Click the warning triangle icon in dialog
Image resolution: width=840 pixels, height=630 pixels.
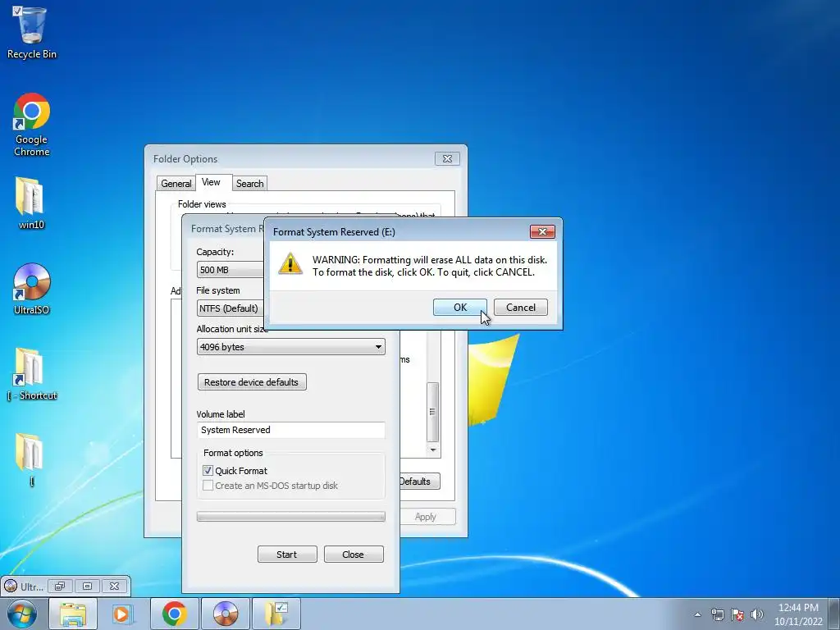[x=290, y=264]
